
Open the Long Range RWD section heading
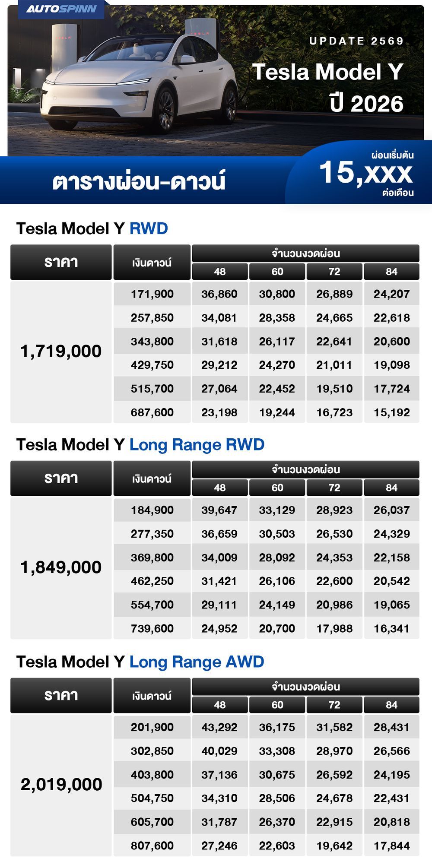140,445
